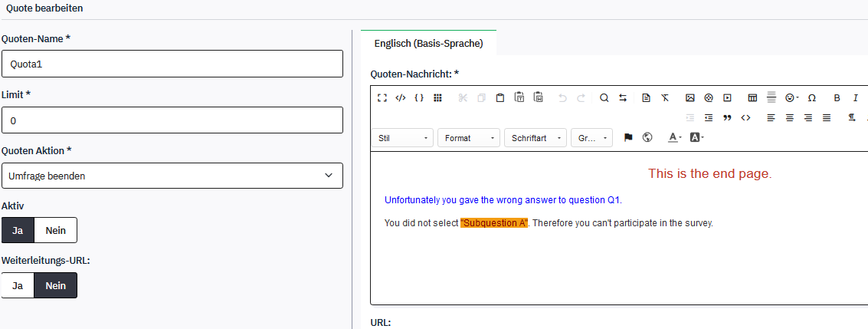868x329 pixels.
Task: Paste from Word
Action: (538, 97)
